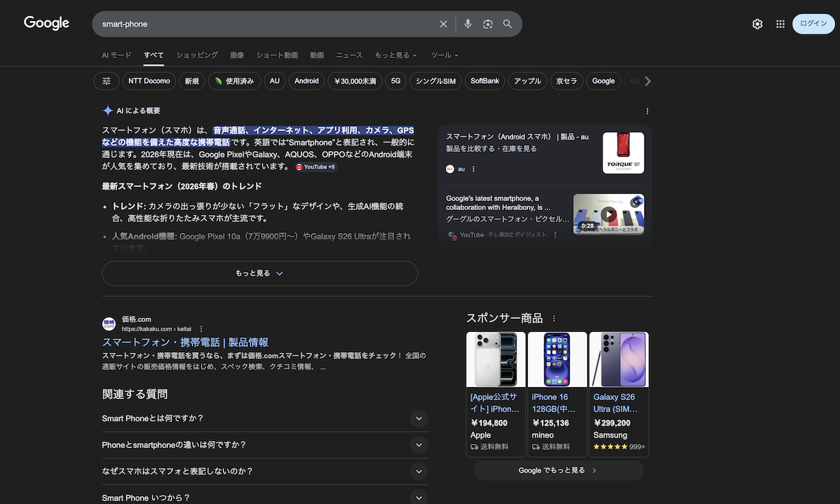
Task: Play the Google Pixel YouTube video thumbnail
Action: 608,214
